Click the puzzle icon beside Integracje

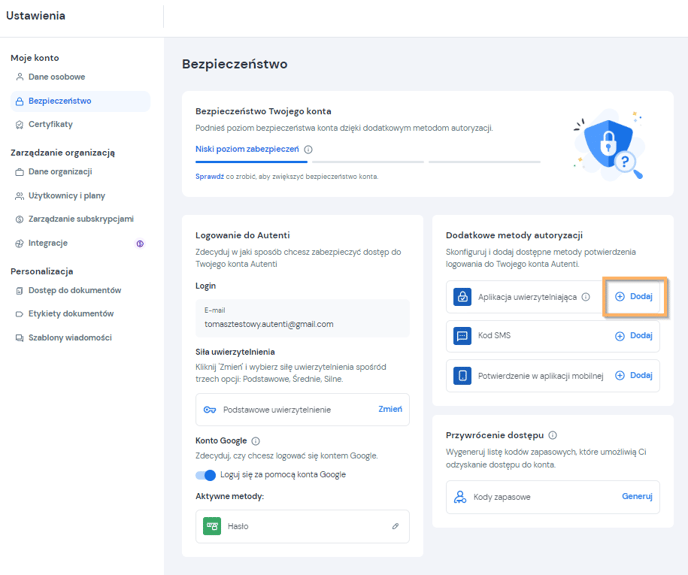pos(19,244)
